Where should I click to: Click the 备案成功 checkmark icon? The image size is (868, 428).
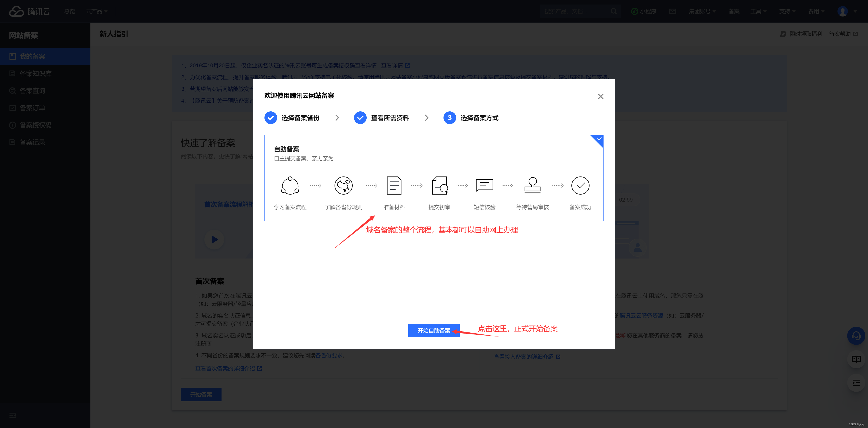point(580,185)
